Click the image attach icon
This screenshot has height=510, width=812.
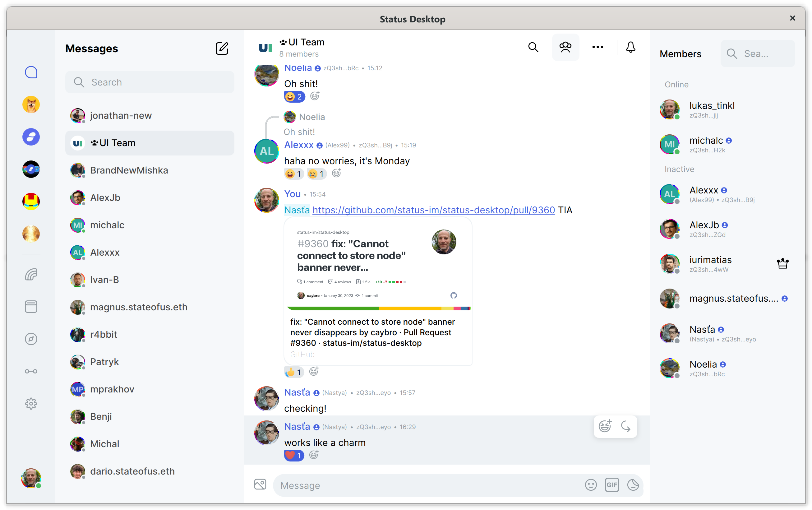coord(260,485)
